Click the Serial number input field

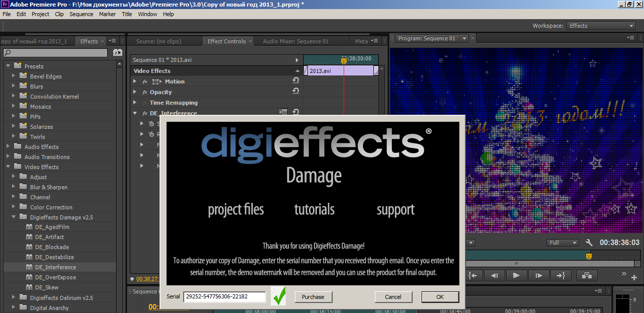(x=224, y=297)
